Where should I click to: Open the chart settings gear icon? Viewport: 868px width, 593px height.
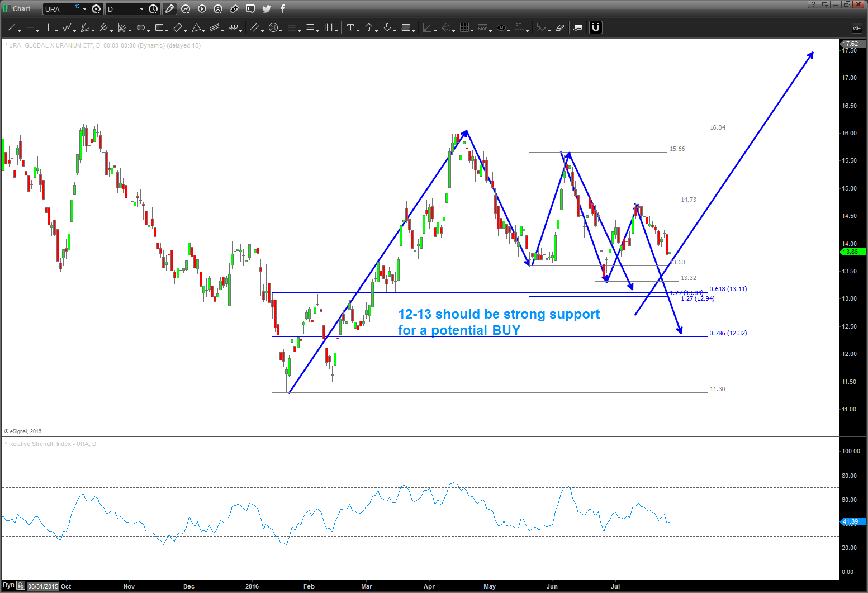click(96, 9)
